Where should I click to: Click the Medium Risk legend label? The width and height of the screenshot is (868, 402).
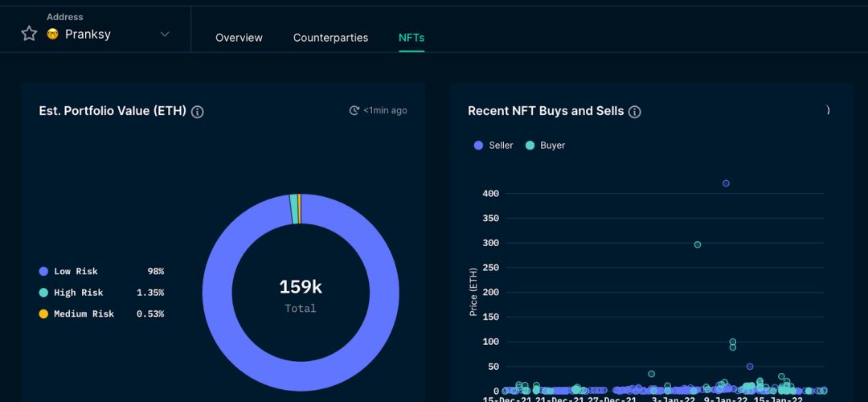point(84,314)
